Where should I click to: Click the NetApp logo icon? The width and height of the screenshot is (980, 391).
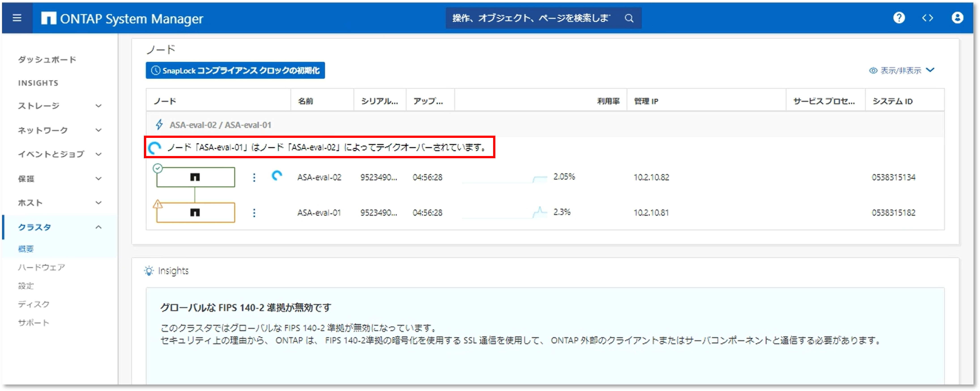click(48, 18)
